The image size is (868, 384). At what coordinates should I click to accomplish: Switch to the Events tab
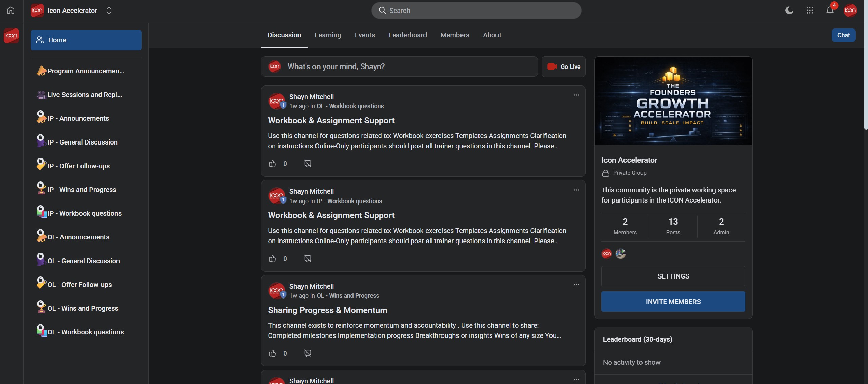coord(365,35)
